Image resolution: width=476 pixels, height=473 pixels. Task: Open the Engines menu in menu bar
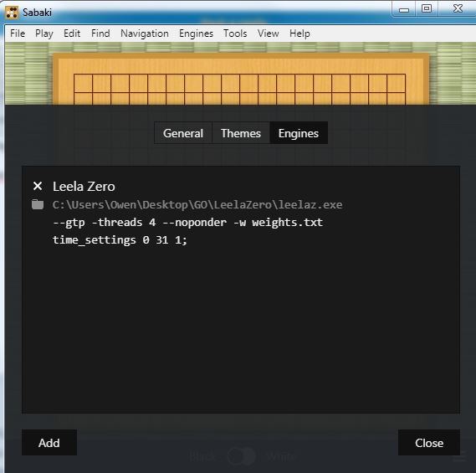click(x=196, y=33)
